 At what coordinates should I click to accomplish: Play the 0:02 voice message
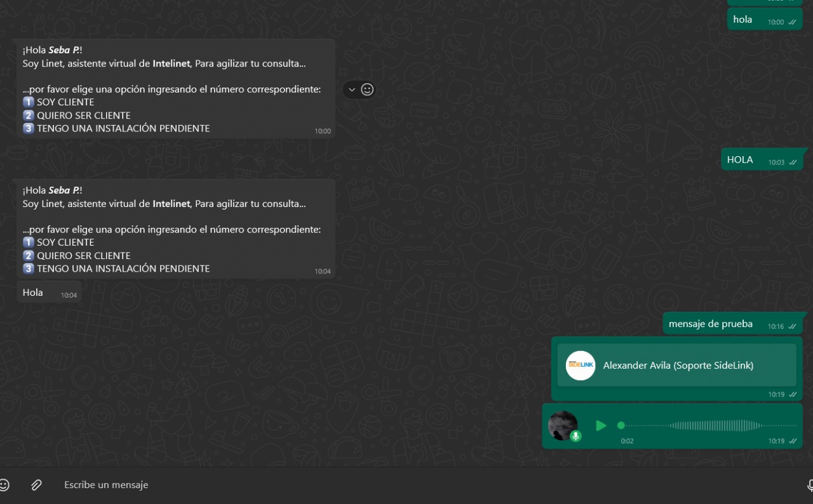[601, 425]
